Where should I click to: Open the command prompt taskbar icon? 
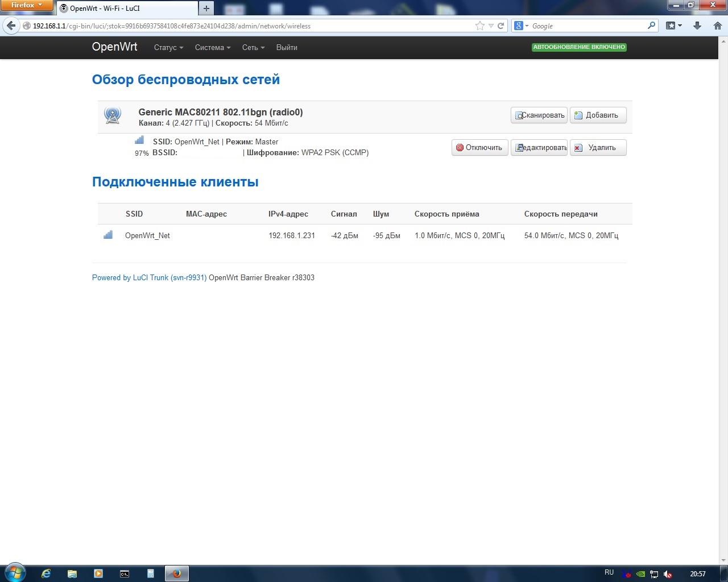click(125, 573)
